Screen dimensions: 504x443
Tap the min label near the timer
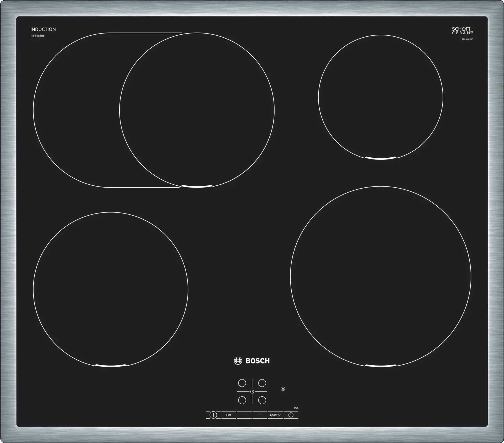296,408
